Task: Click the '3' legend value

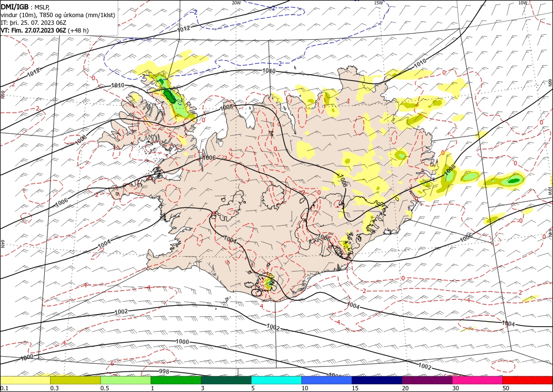Action: tap(203, 388)
